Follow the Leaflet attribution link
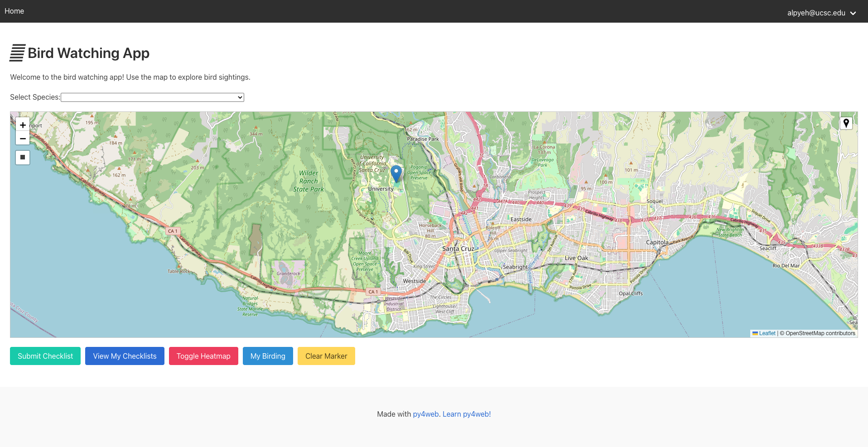Image resolution: width=868 pixels, height=447 pixels. click(x=767, y=333)
